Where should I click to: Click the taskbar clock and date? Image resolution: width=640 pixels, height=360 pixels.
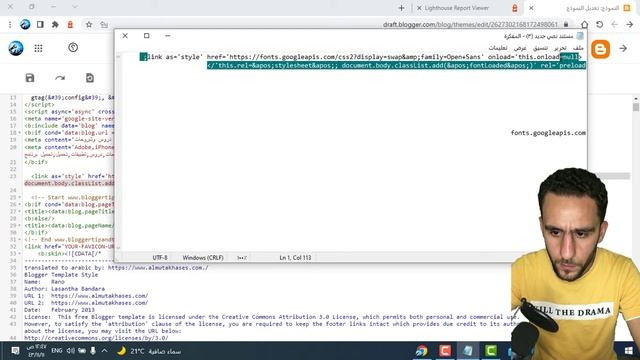point(36,351)
